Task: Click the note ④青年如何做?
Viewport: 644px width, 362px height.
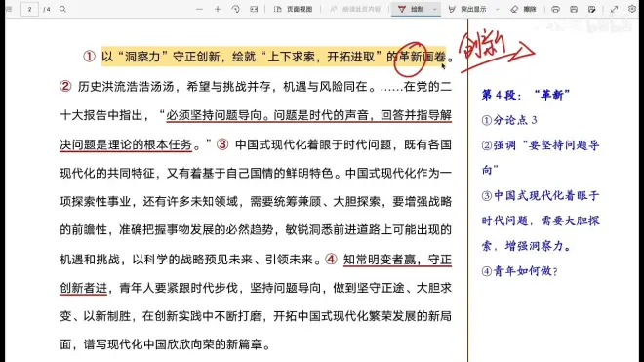Action: tap(519, 271)
